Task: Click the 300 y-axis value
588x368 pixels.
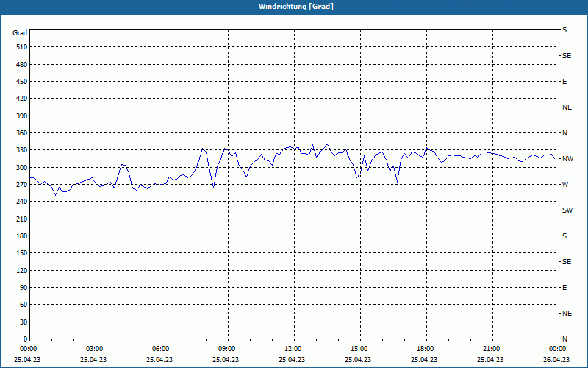Action: point(22,168)
